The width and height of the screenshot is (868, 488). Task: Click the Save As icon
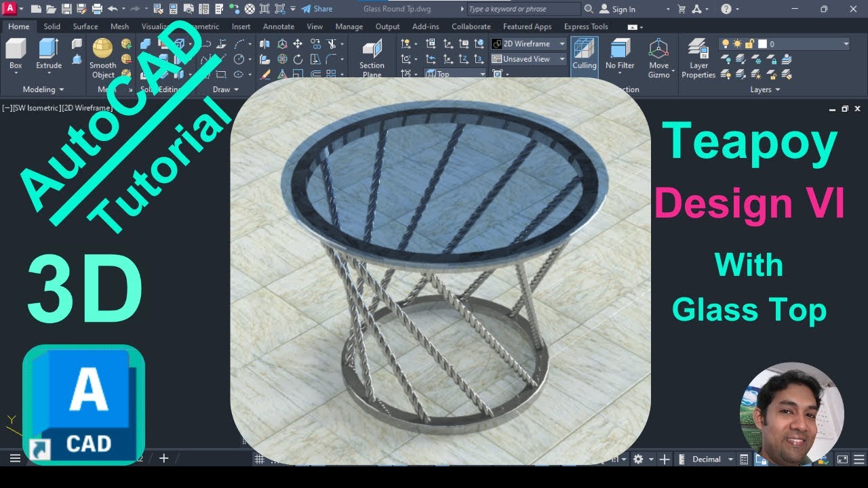[x=81, y=9]
